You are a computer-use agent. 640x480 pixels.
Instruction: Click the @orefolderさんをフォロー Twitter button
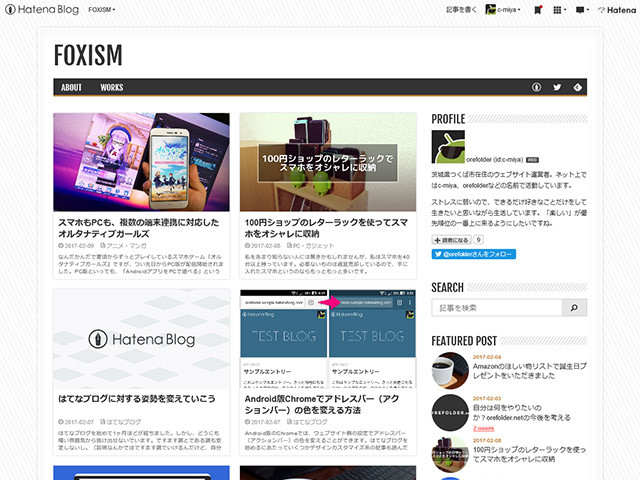click(x=474, y=254)
